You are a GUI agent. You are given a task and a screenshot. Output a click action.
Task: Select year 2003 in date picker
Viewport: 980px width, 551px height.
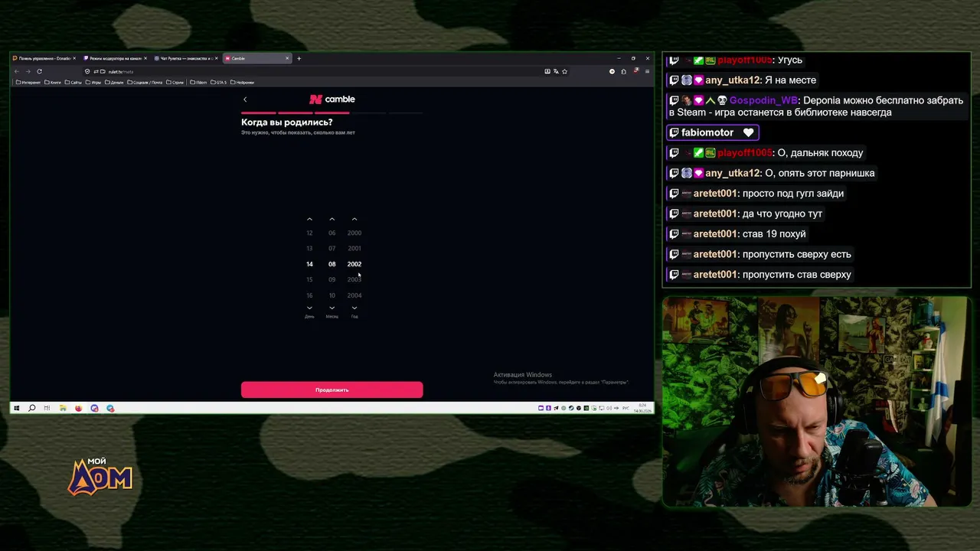(x=354, y=279)
